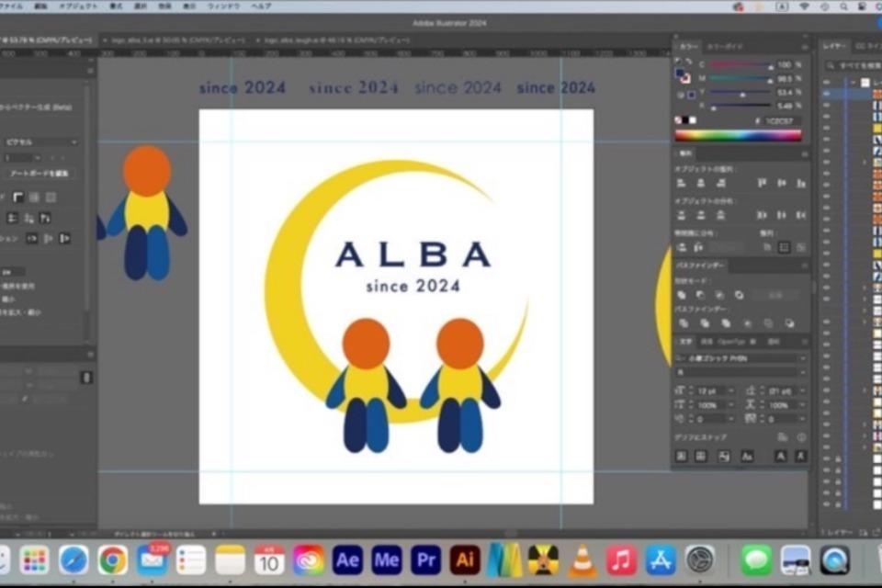Viewport: 882px width, 588px height.
Task: Click the horizontal align left icon
Action: click(681, 183)
